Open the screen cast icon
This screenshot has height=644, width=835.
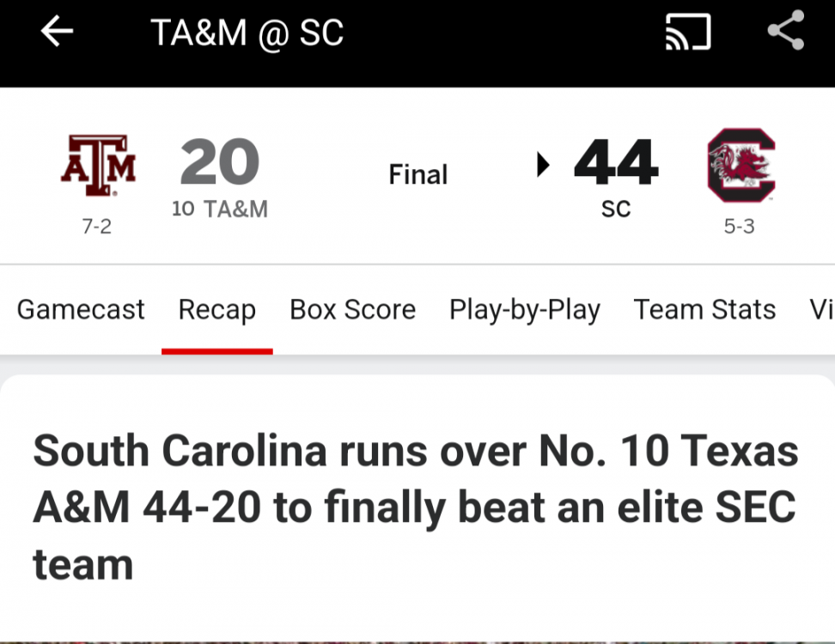point(688,33)
